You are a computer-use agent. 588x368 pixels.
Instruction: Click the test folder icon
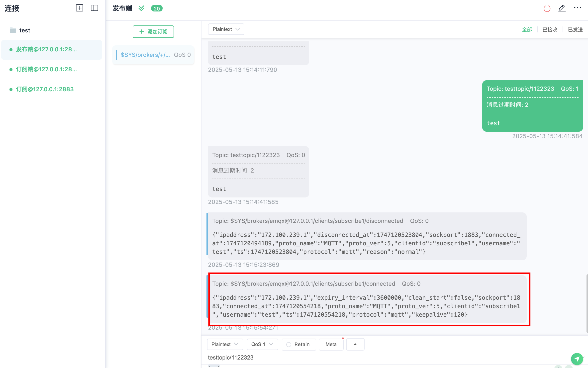click(x=13, y=30)
